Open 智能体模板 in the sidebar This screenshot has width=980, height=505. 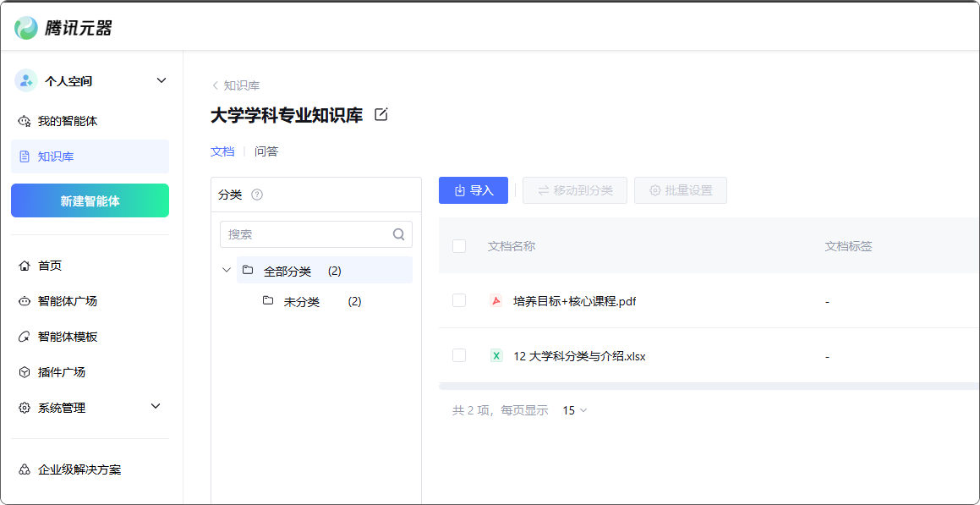[x=67, y=337]
